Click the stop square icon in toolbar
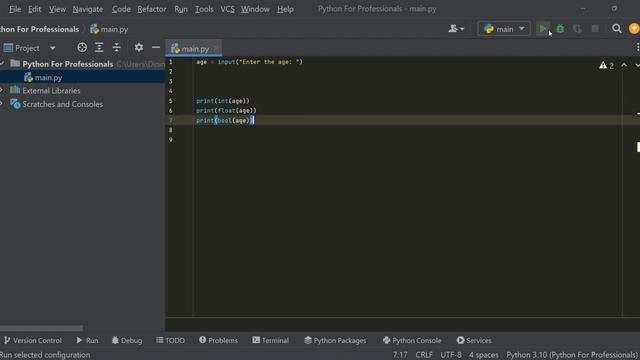Image resolution: width=640 pixels, height=360 pixels. pyautogui.click(x=595, y=29)
